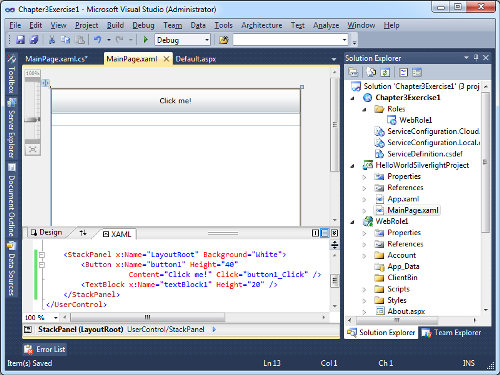This screenshot has width=500, height=375.
Task: Click the Paste toolbar icon
Action: pos(80,40)
